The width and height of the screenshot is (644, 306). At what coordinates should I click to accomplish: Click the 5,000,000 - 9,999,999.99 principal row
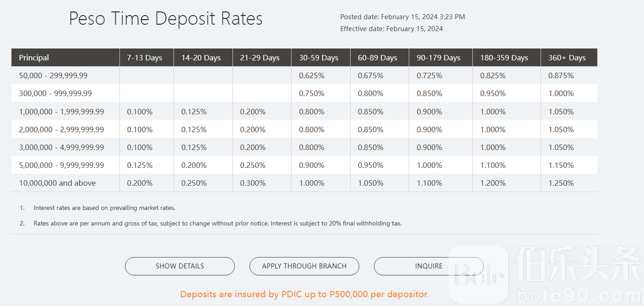(61, 165)
